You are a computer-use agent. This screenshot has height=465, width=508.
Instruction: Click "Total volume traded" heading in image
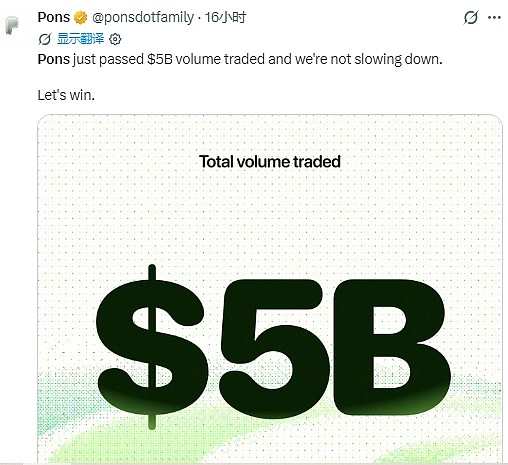click(x=270, y=162)
